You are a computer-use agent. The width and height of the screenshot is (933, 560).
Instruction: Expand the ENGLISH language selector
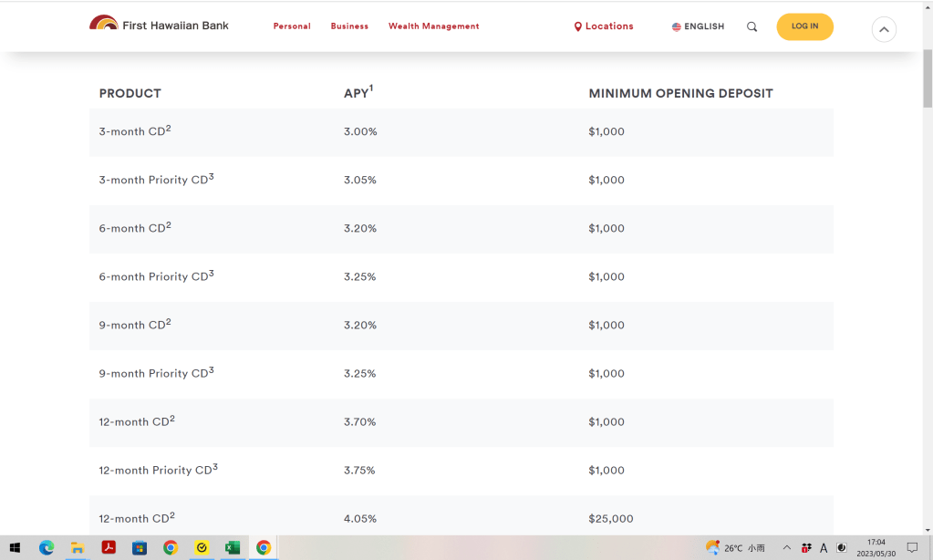click(698, 26)
